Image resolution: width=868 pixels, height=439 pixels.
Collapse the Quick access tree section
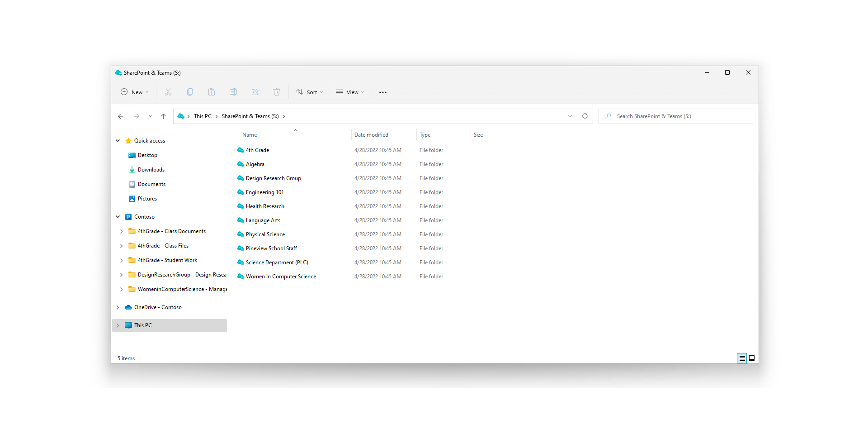pyautogui.click(x=118, y=141)
